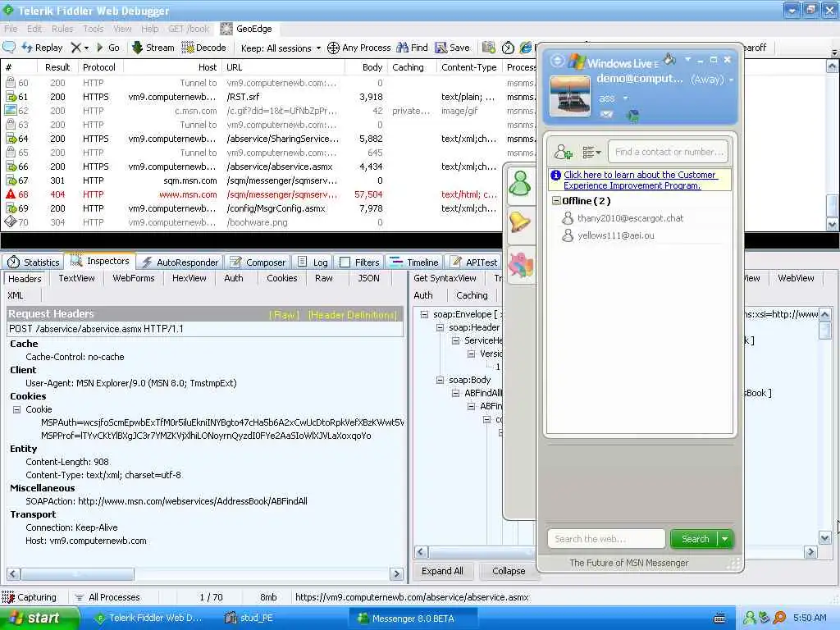
Task: Open the Keep: All sessions dropdown
Action: click(x=281, y=48)
